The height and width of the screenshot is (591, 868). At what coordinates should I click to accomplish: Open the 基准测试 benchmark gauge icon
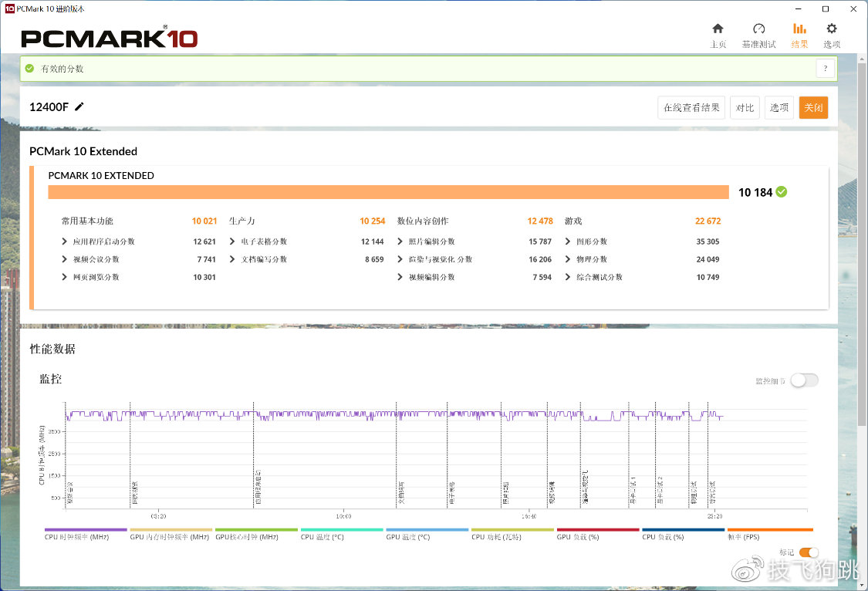click(x=759, y=29)
